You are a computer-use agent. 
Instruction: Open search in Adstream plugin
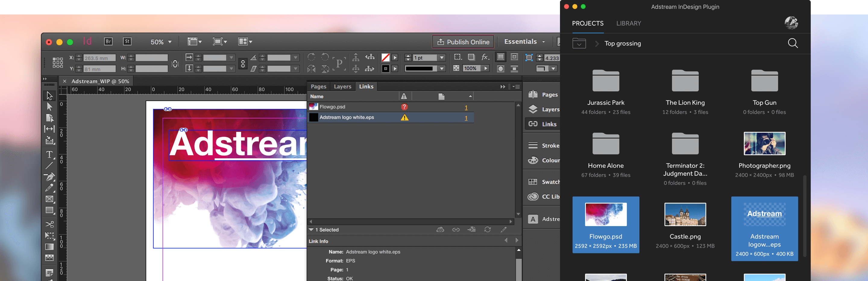pyautogui.click(x=793, y=43)
